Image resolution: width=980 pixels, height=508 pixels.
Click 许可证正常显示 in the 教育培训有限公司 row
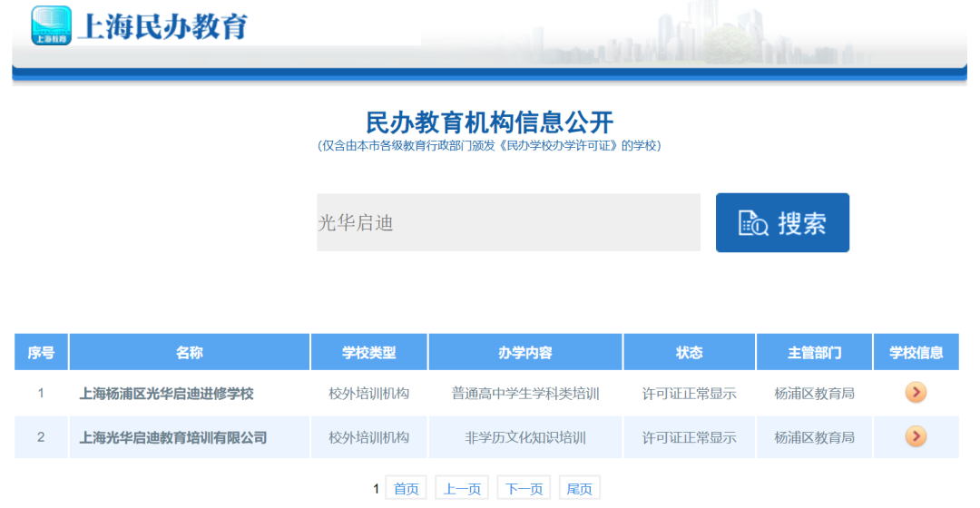(690, 437)
